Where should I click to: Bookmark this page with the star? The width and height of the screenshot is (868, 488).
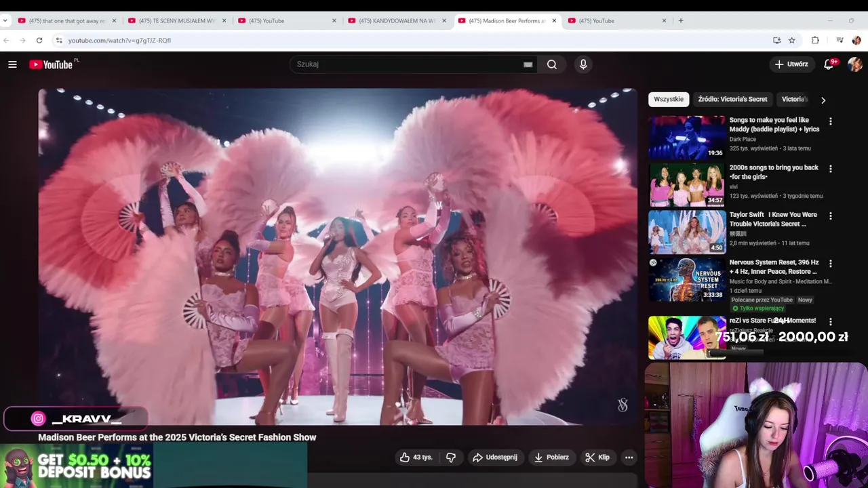pyautogui.click(x=791, y=40)
